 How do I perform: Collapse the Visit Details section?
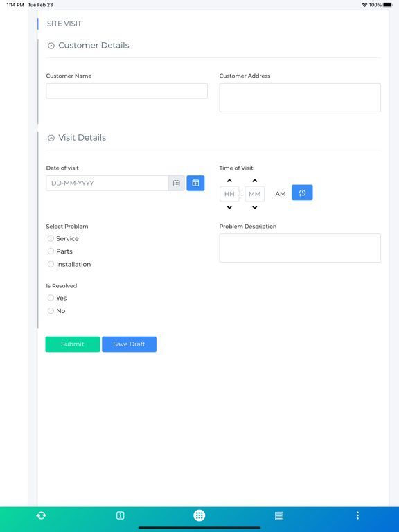coord(51,138)
